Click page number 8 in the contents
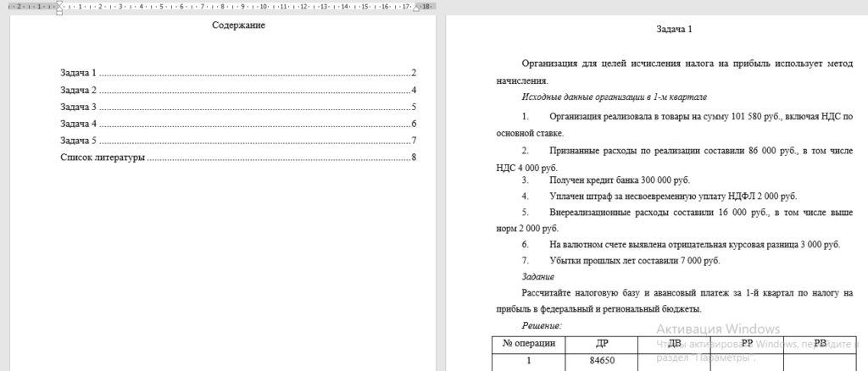The height and width of the screenshot is (371, 868). [414, 157]
